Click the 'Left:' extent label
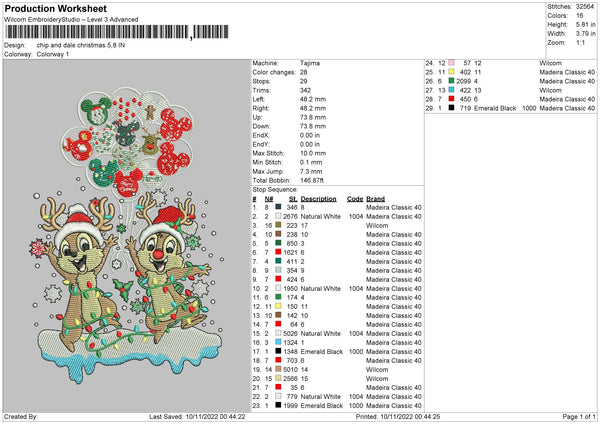 [258, 99]
